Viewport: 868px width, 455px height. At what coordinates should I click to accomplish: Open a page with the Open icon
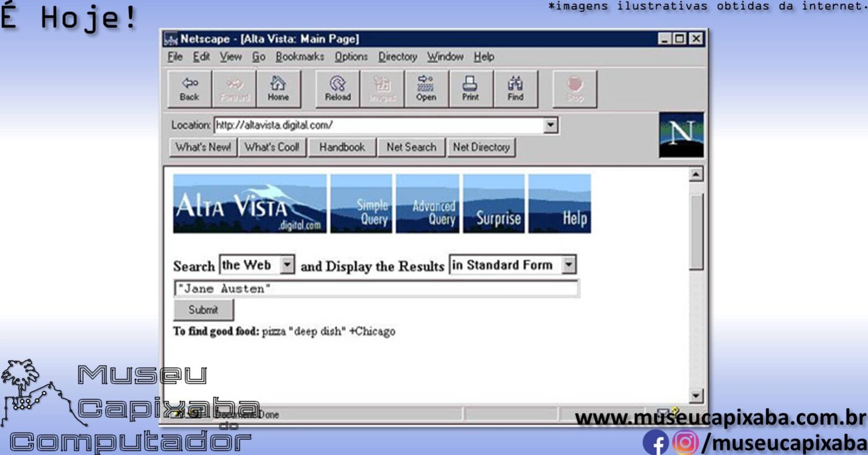coord(426,88)
